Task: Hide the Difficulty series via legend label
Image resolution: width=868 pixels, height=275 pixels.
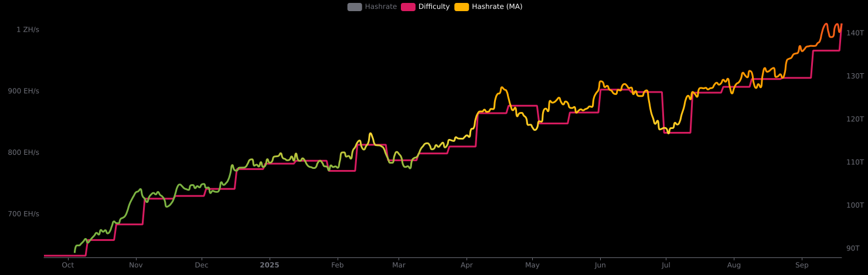Action: click(x=434, y=7)
